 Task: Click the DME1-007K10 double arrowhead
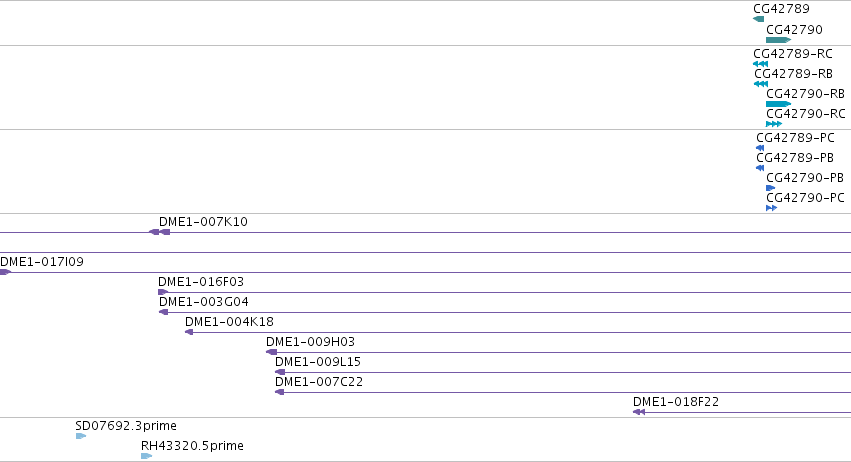click(x=160, y=232)
